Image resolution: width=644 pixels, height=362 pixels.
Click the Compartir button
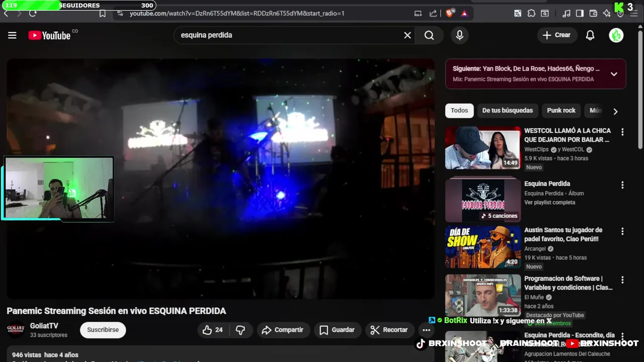[x=283, y=330]
